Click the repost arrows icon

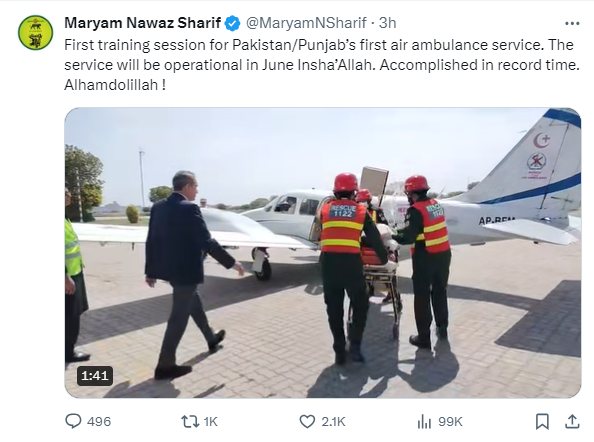[190, 421]
